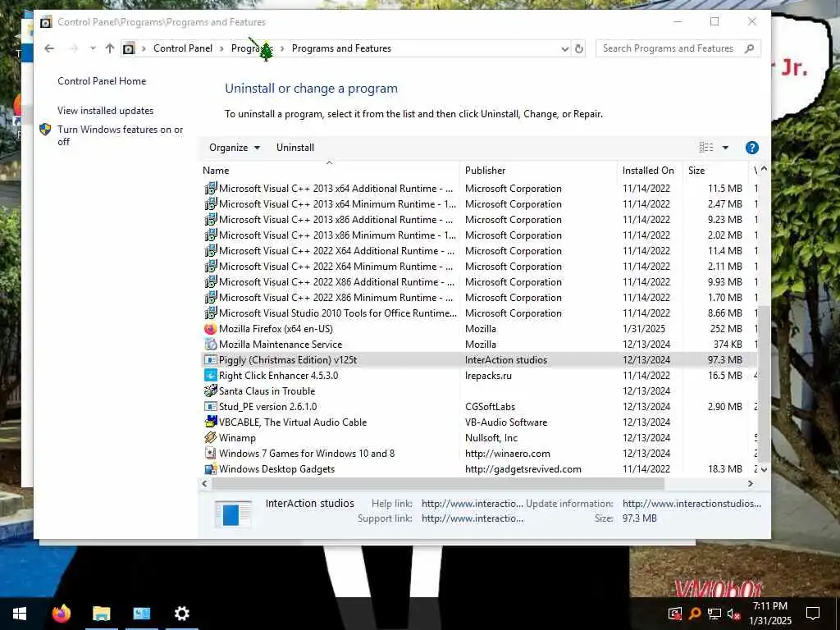Click the shield icon beside Windows features
840x630 pixels.
tap(46, 129)
